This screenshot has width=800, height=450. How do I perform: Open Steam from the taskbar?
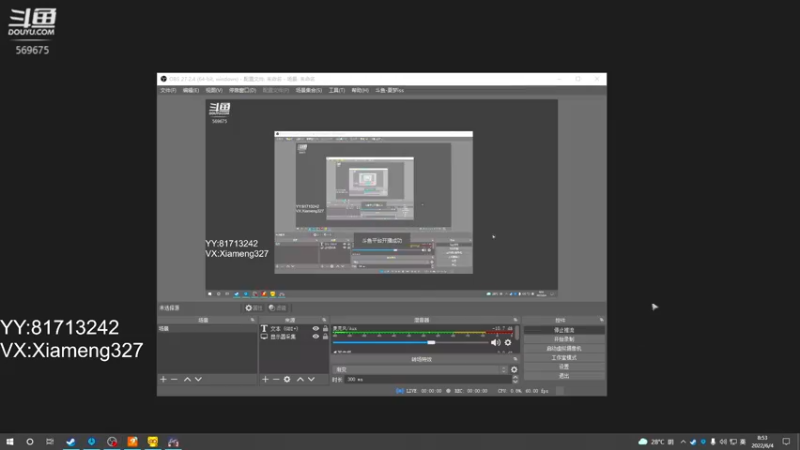(x=71, y=442)
